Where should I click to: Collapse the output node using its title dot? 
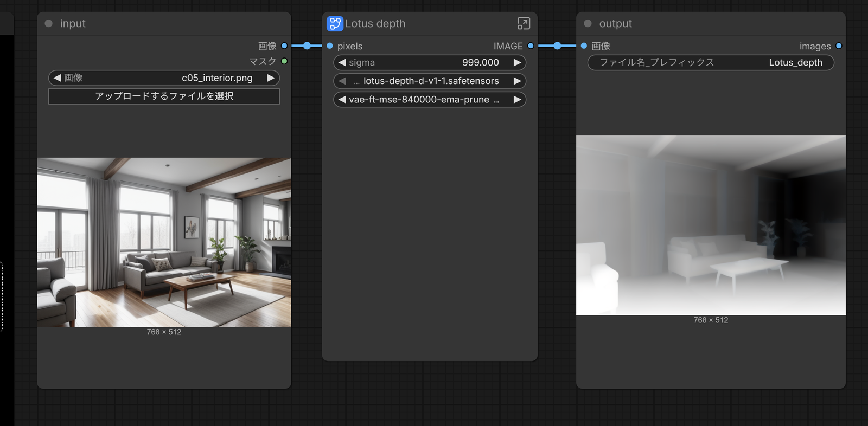pyautogui.click(x=588, y=23)
